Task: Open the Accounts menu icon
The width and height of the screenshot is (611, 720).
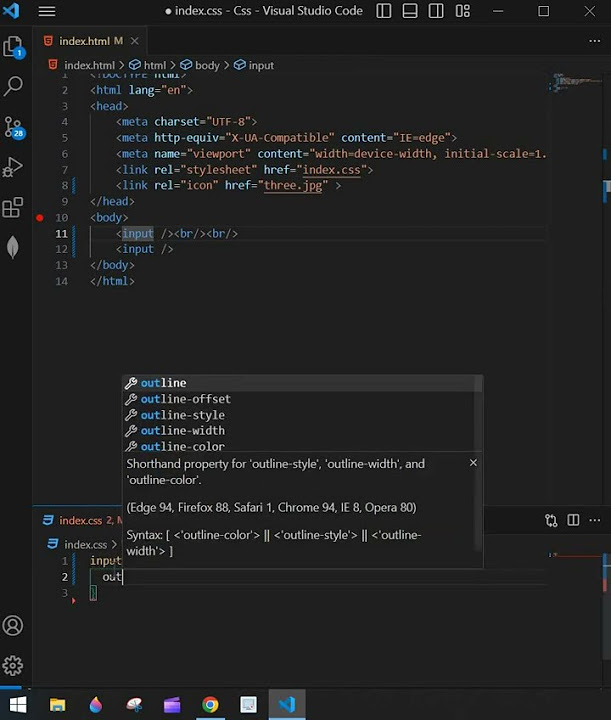Action: (x=13, y=626)
